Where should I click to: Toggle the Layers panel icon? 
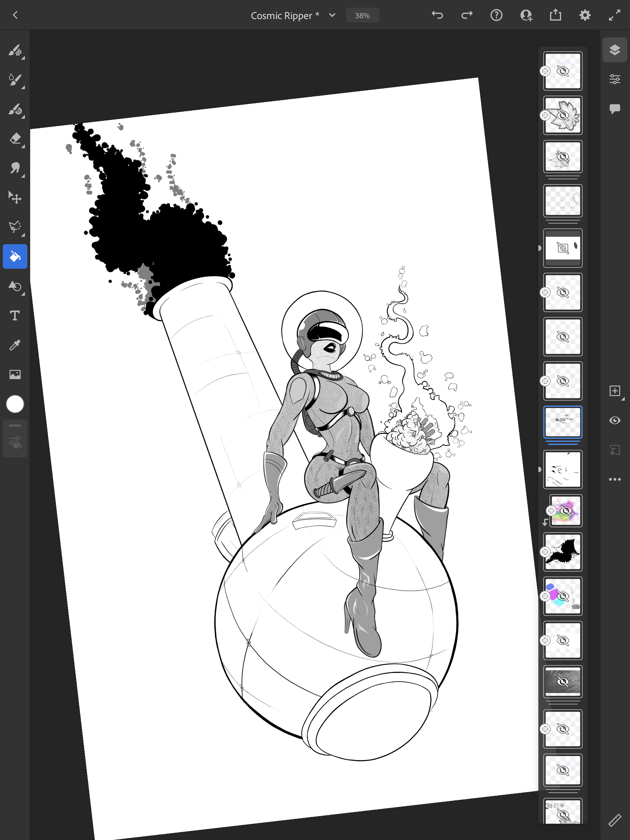pos(614,50)
